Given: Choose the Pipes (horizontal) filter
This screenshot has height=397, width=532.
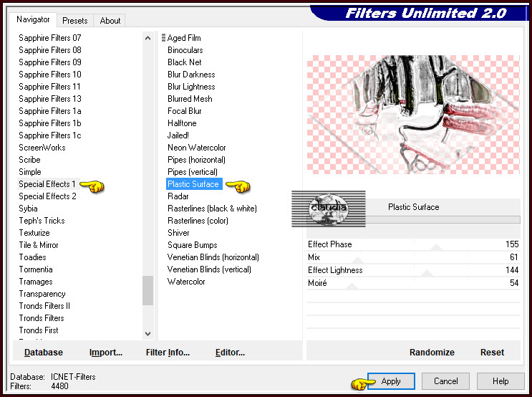Looking at the screenshot, I should click(x=196, y=160).
